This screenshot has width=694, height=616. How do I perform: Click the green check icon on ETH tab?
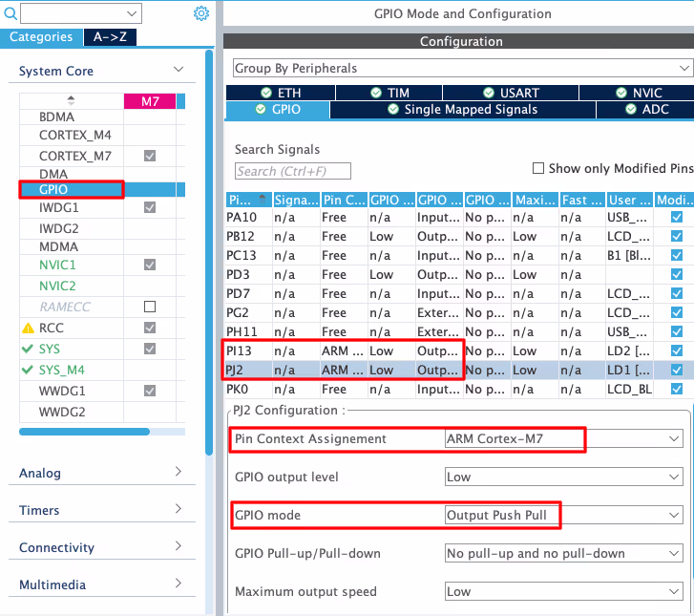coord(266,93)
